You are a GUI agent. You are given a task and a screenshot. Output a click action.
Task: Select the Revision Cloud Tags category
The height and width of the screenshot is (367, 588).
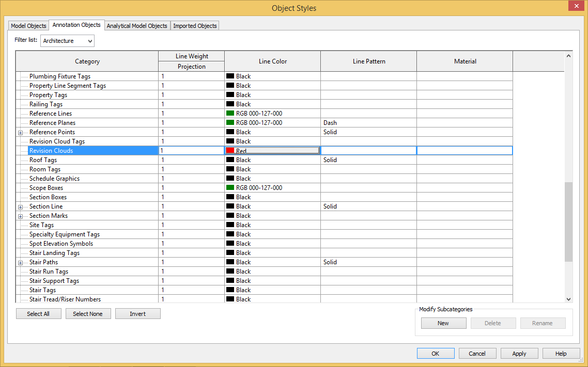[x=57, y=141]
